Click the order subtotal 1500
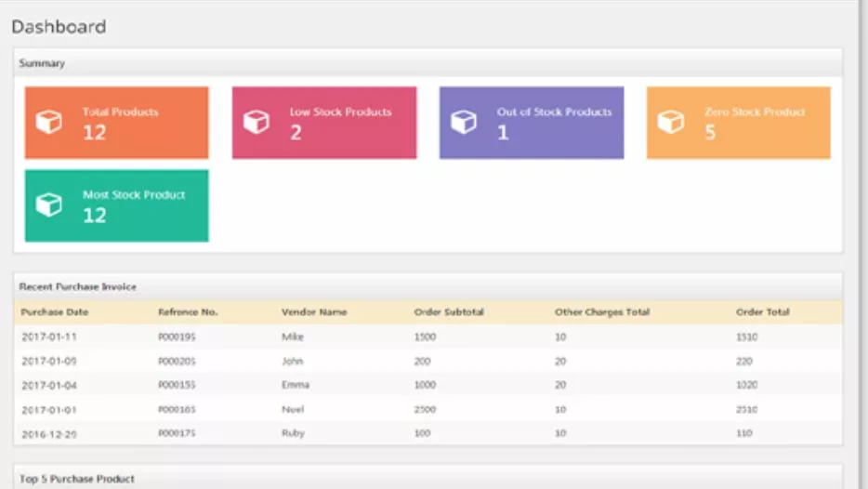The width and height of the screenshot is (868, 489). coord(425,337)
